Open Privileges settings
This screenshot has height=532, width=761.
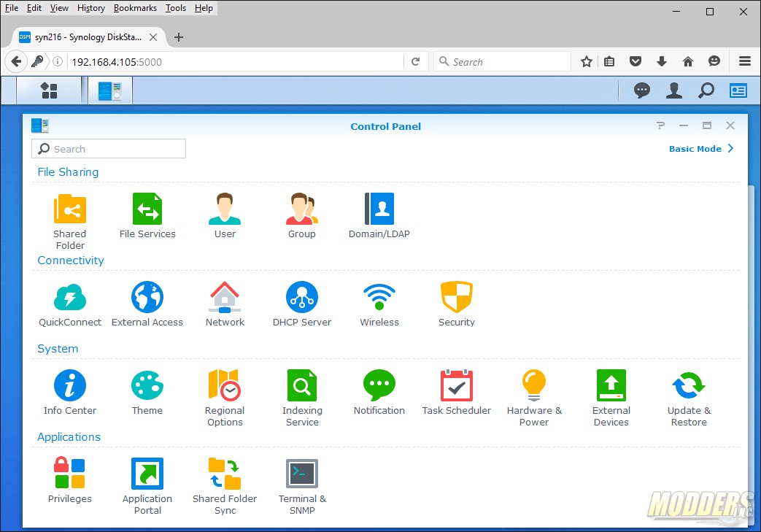click(70, 480)
